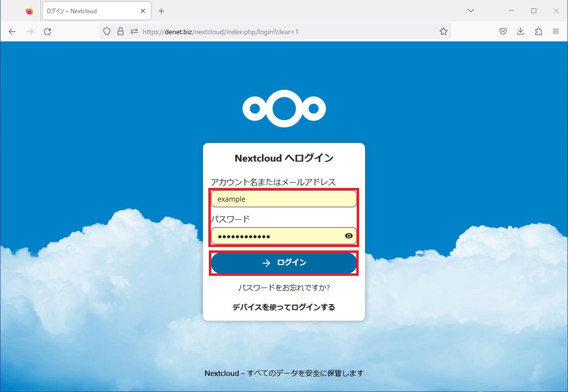Close the Nextcloud login tab
Viewport: 568px width, 392px height.
click(x=143, y=11)
